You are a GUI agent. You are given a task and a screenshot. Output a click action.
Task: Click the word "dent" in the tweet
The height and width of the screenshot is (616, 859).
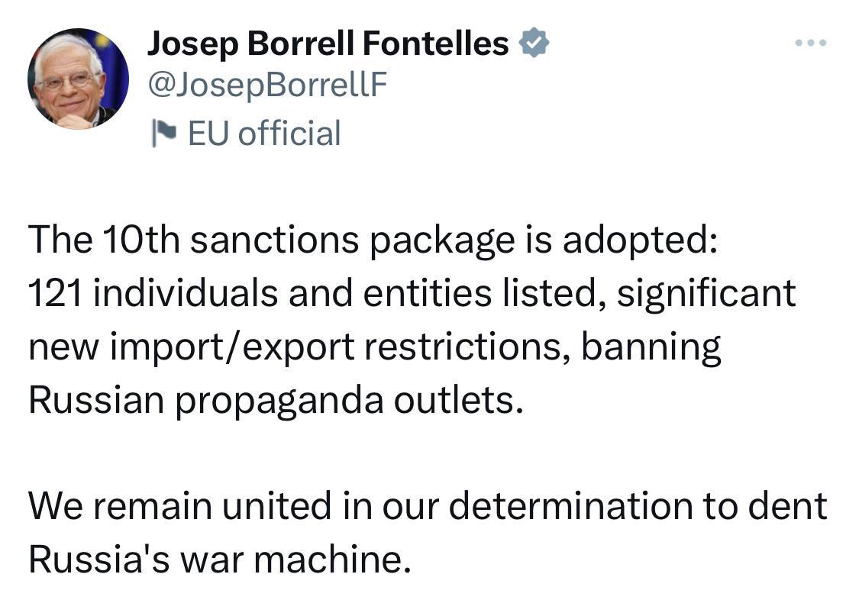coord(793,507)
